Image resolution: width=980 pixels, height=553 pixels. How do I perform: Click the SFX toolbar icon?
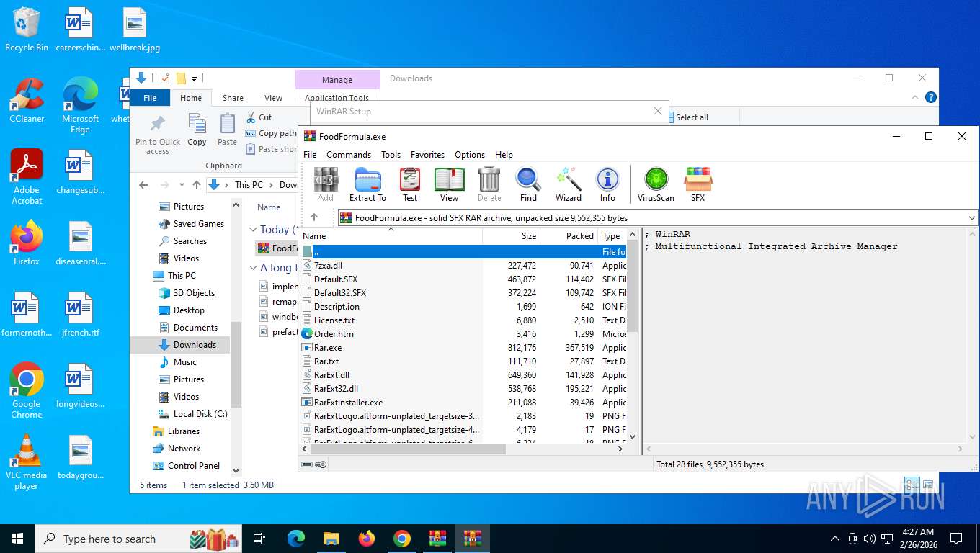tap(698, 184)
